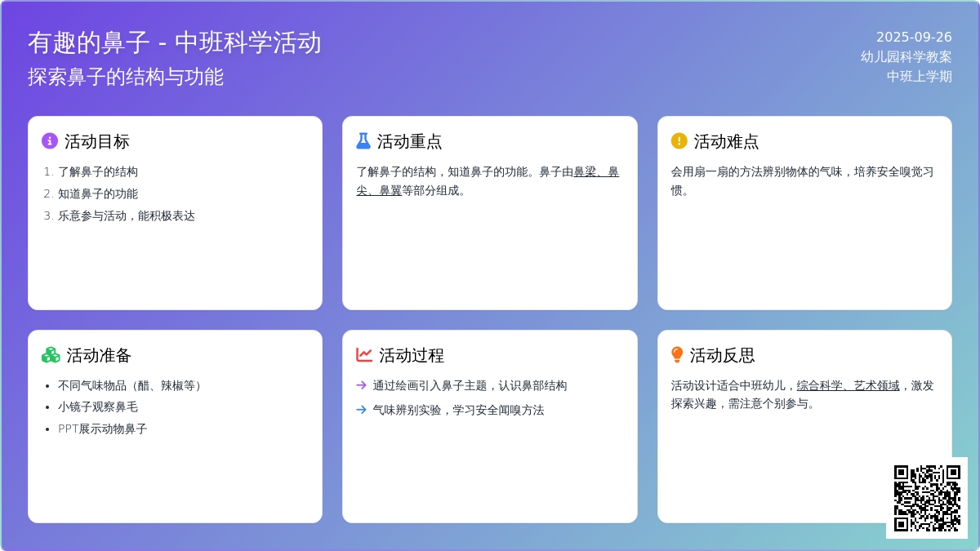Screen dimensions: 980x551
Task: Click the purple arrow before 通过绘画引入鼻子主题
Action: pos(362,385)
